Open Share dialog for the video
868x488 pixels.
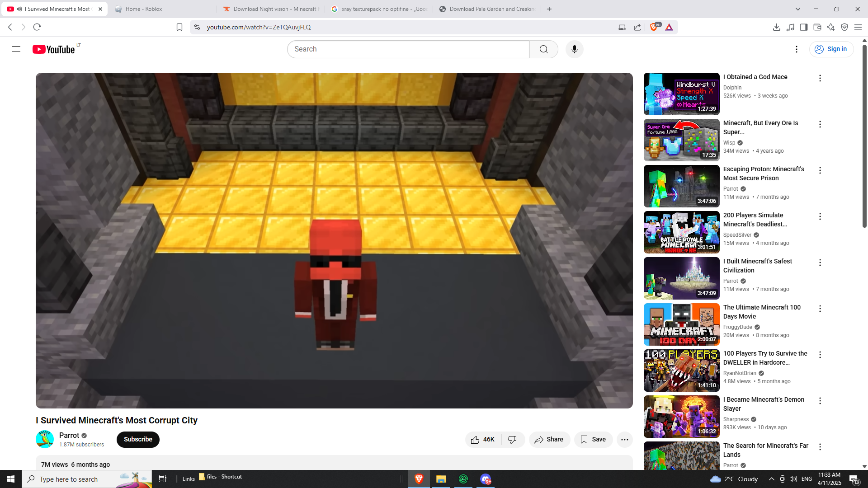click(x=549, y=439)
